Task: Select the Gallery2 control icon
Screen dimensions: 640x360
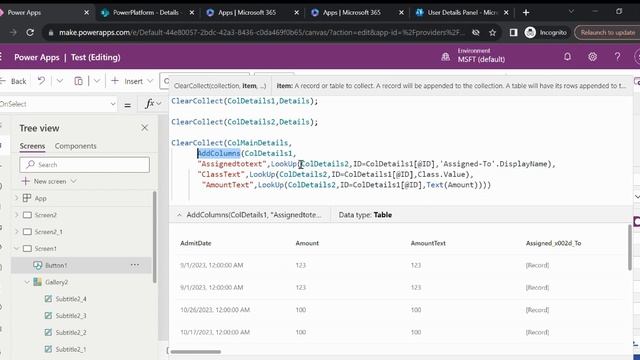Action: [x=38, y=282]
